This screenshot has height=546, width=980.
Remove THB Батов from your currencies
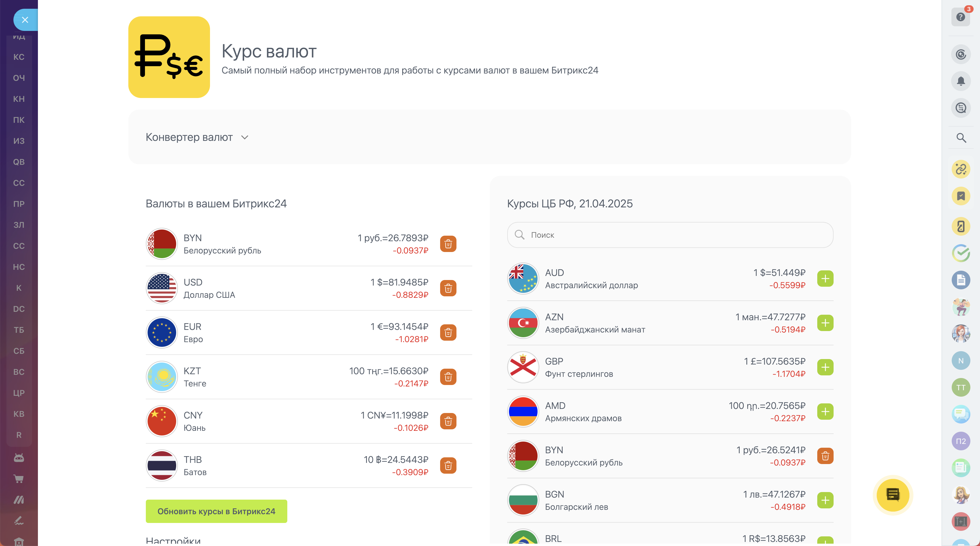pyautogui.click(x=448, y=465)
